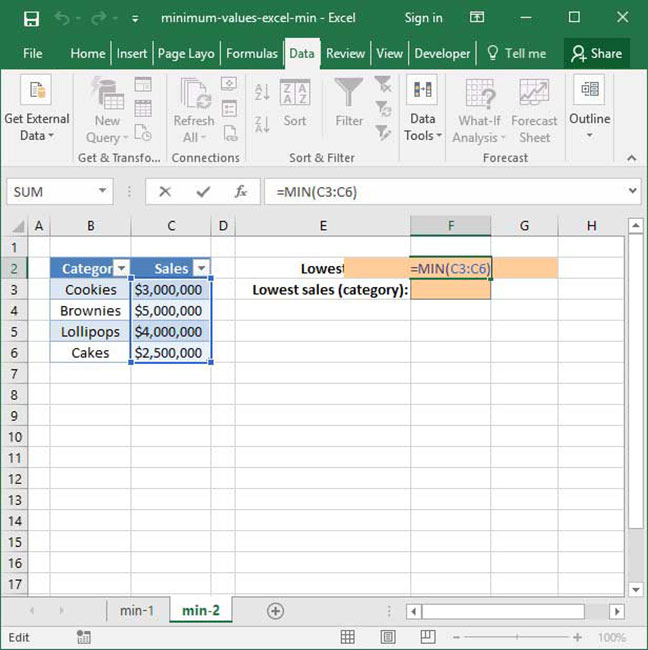Screen dimensions: 648x650
Task: Expand the Name Box dropdown
Action: [104, 192]
